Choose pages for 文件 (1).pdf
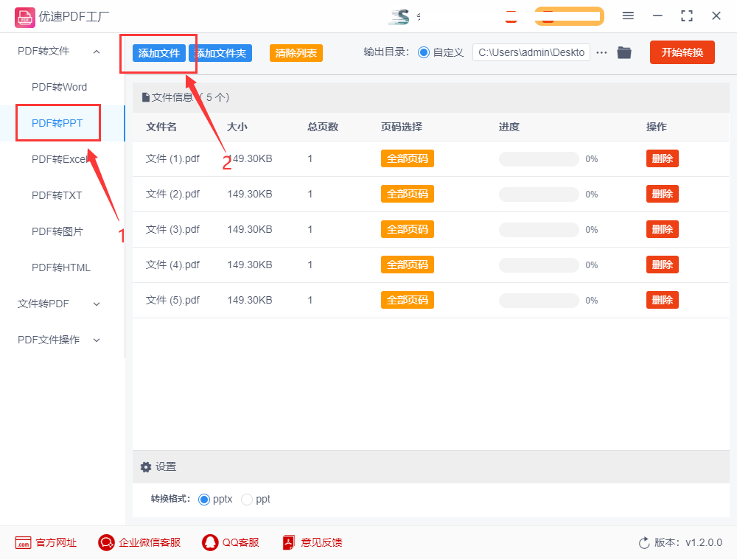This screenshot has width=737, height=560. click(x=408, y=159)
